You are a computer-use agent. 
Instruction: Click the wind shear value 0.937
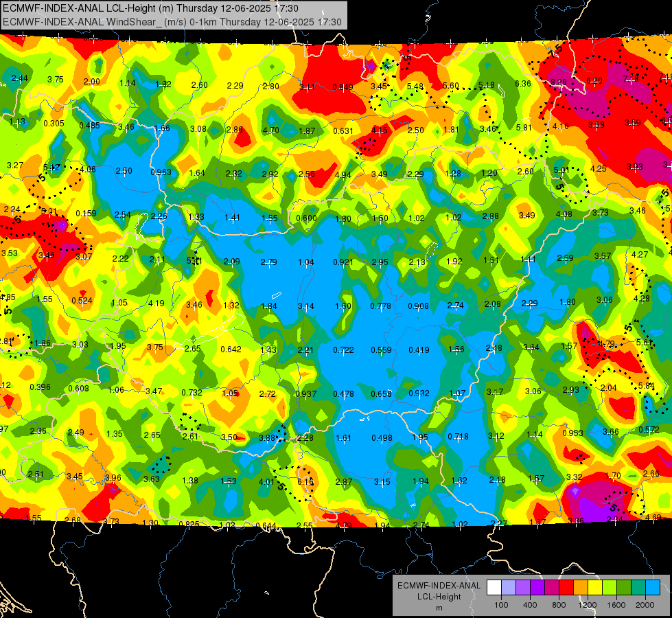click(306, 393)
